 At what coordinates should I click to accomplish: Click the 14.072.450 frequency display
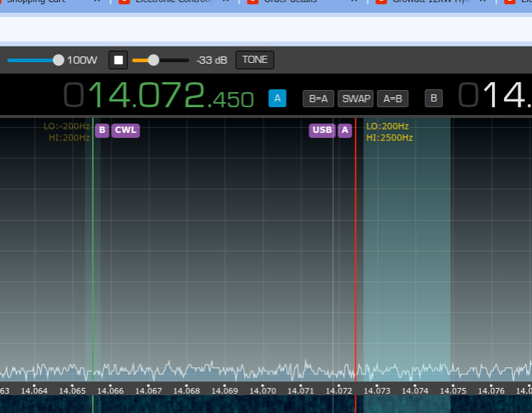(x=170, y=96)
